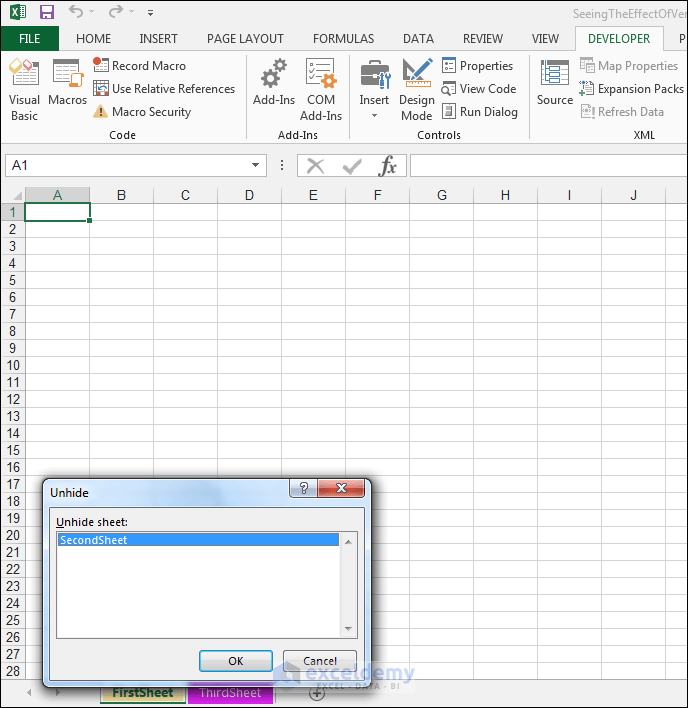Switch to the DATA tab
The height and width of the screenshot is (708, 688).
[418, 39]
